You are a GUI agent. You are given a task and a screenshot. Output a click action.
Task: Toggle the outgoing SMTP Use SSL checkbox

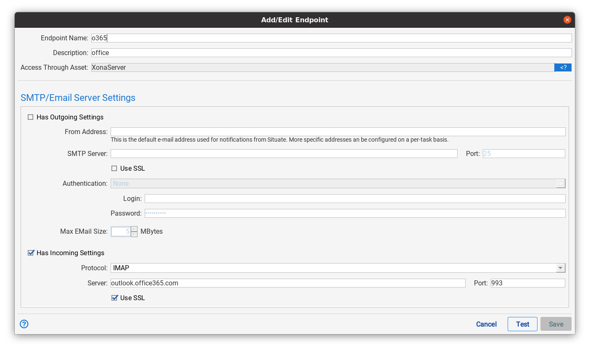114,169
